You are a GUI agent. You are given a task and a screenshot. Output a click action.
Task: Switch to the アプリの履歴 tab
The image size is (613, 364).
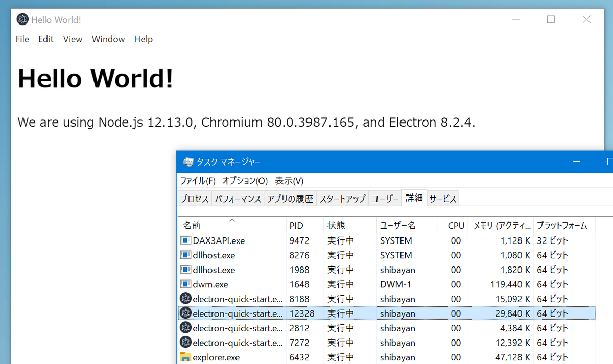click(x=290, y=199)
